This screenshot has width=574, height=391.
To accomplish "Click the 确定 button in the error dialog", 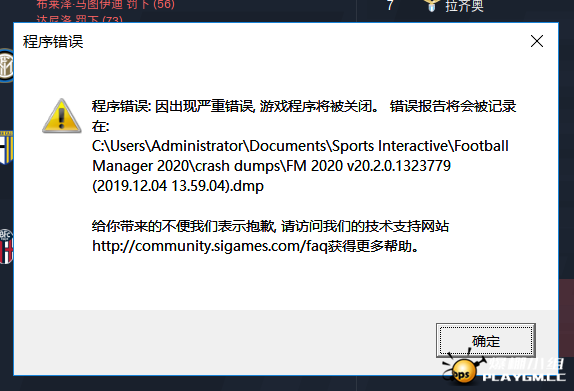I will click(485, 340).
